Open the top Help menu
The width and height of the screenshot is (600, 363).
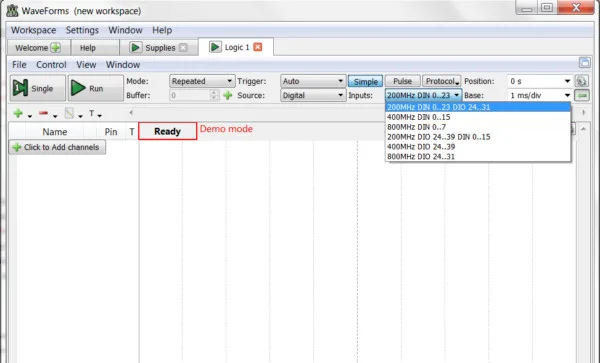point(162,30)
